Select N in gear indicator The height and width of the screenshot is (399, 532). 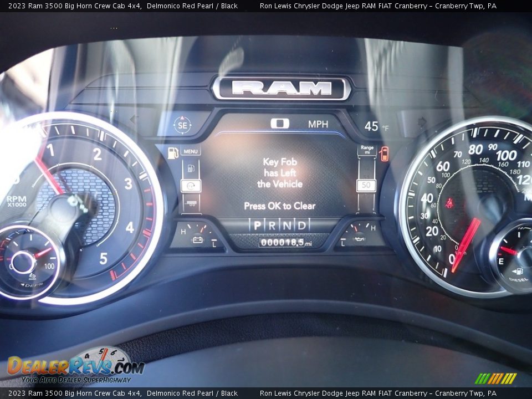point(287,226)
